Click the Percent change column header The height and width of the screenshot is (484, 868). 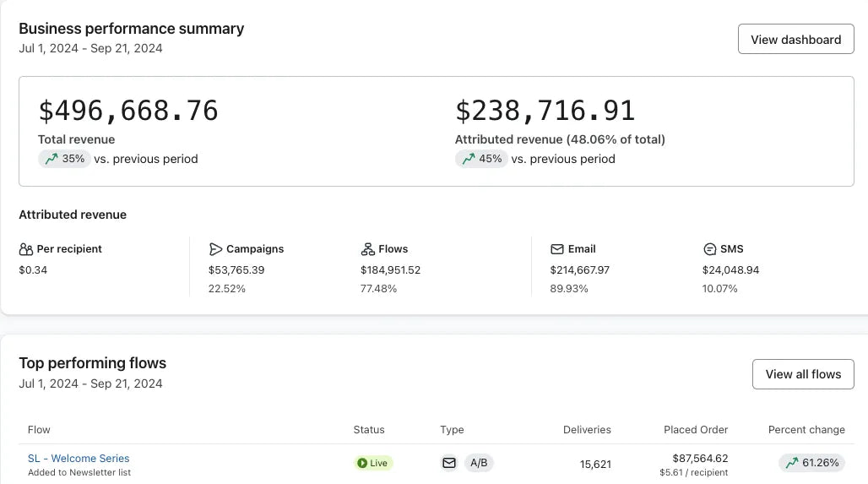806,430
